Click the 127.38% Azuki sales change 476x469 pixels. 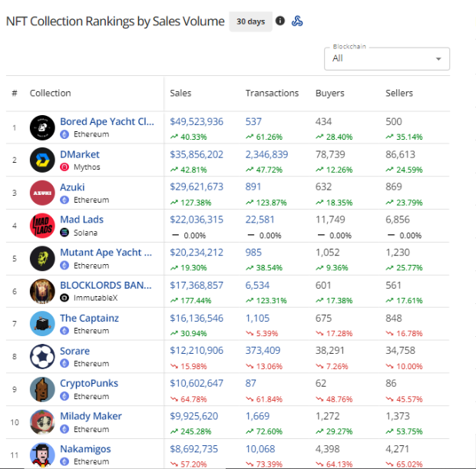pos(190,203)
